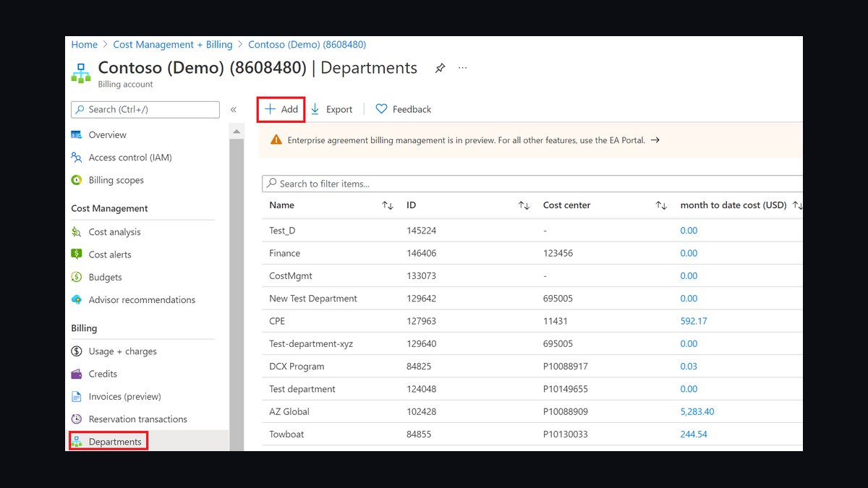
Task: Sort by the Cost center column
Action: tap(661, 205)
